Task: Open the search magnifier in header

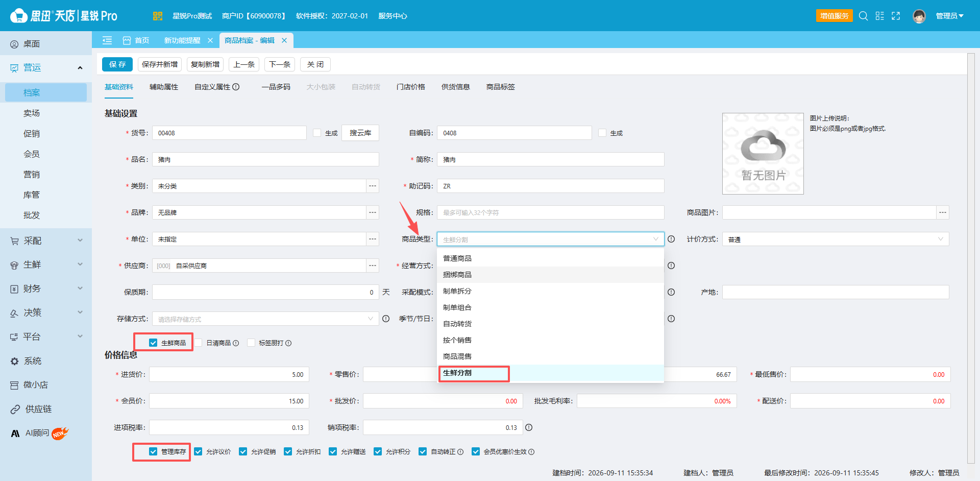Action: pyautogui.click(x=863, y=16)
